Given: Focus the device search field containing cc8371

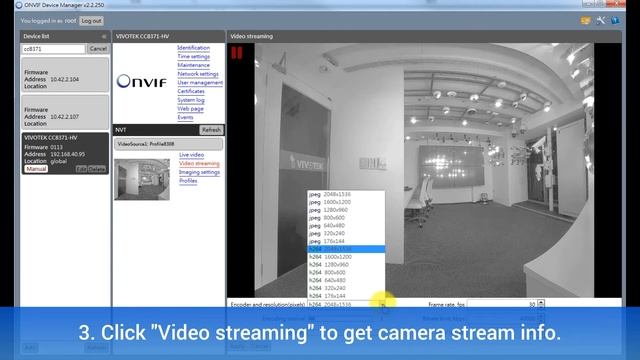Looking at the screenshot, I should coord(53,49).
